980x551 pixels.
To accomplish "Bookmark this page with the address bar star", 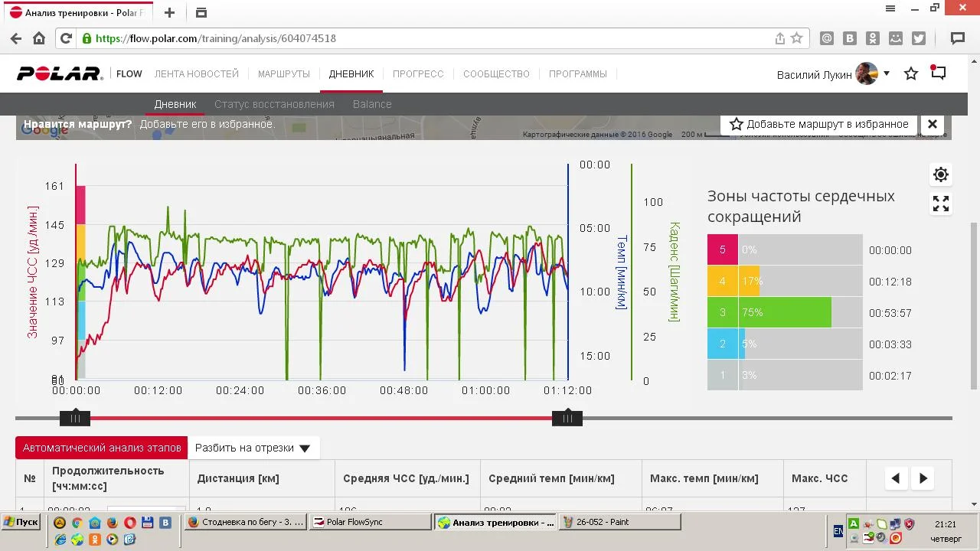I will coord(797,38).
